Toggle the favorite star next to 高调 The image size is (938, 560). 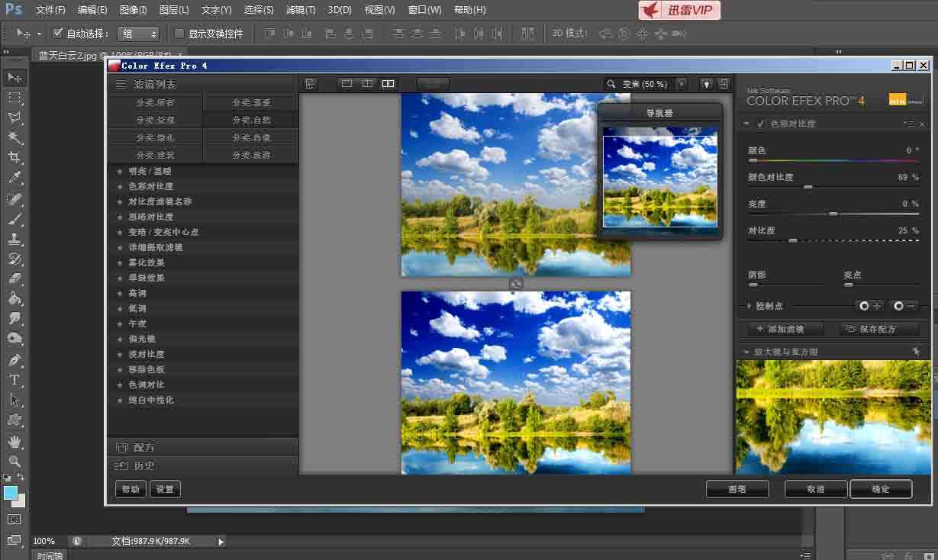120,293
